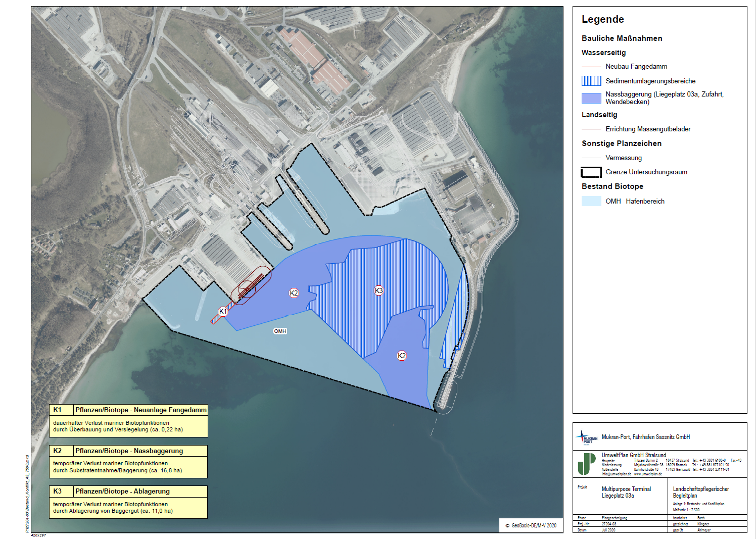Viewport: 756px width, 539px height.
Task: Open the www.umweltplan.de link
Action: click(x=648, y=474)
